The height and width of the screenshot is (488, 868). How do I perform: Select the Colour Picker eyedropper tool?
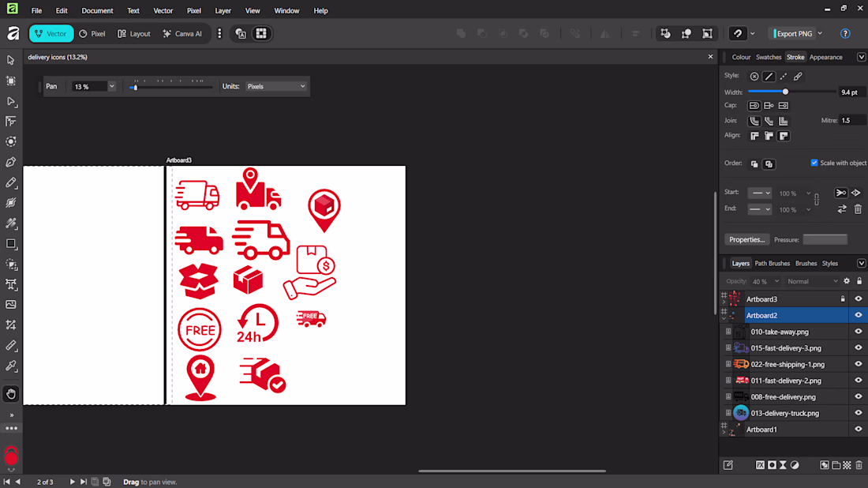click(x=10, y=366)
